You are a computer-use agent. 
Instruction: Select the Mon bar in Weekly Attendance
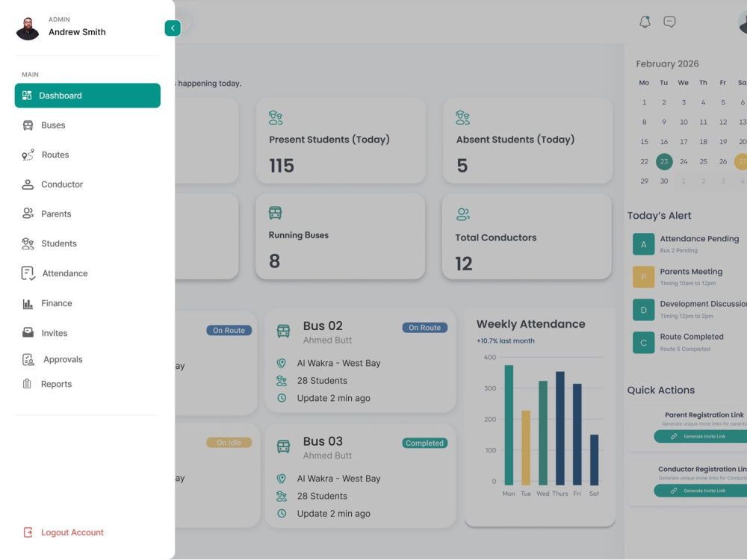509,425
